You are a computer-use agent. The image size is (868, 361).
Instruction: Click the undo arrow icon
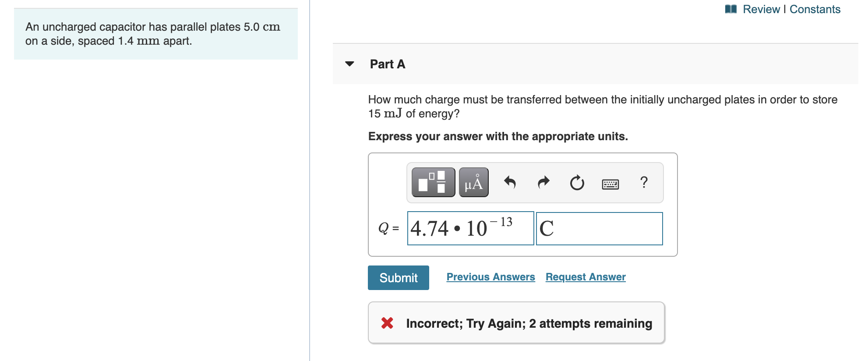(x=510, y=182)
